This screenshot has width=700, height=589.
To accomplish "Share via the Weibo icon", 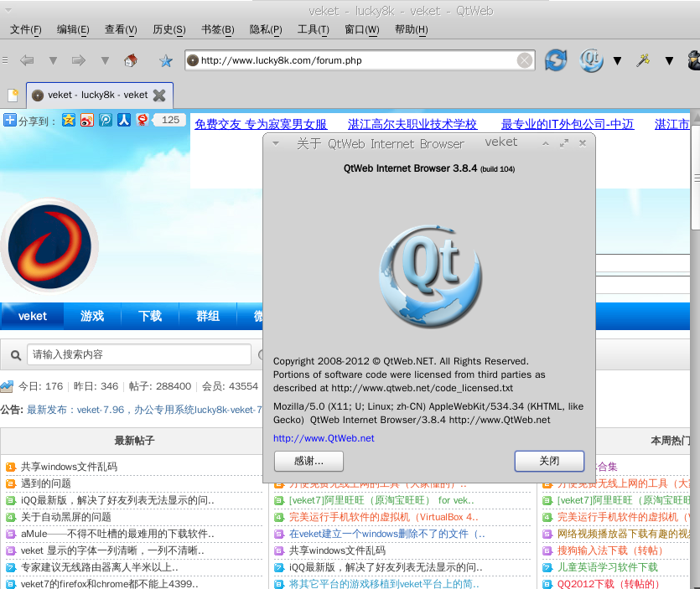I will pyautogui.click(x=87, y=120).
